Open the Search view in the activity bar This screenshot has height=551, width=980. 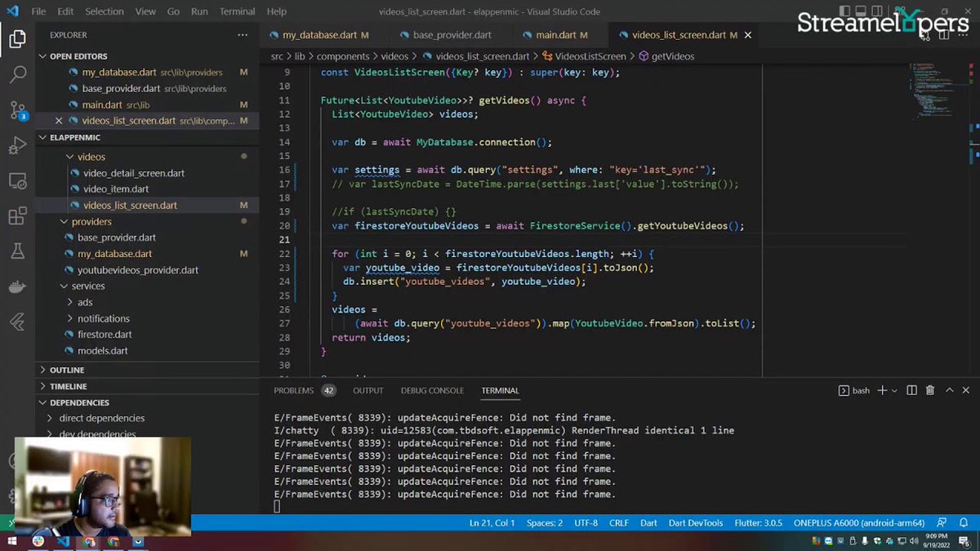18,74
